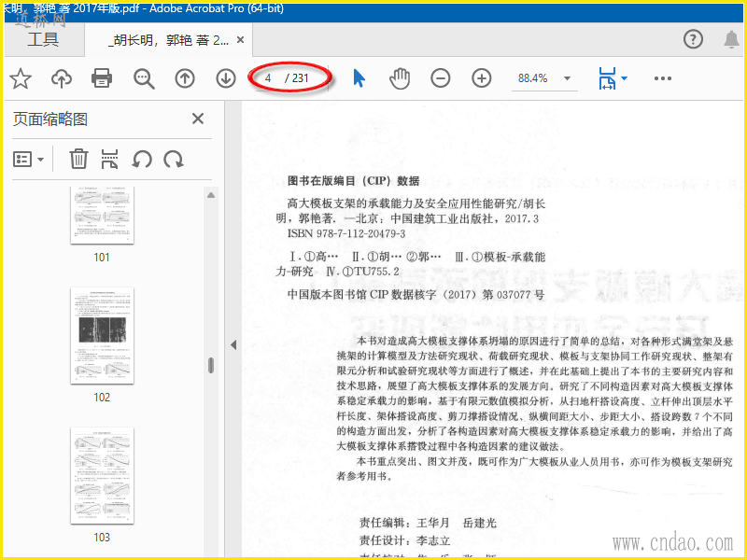Screen dimensions: 747x560
Task: Open the zoom level dropdown arrow
Action: tap(567, 78)
